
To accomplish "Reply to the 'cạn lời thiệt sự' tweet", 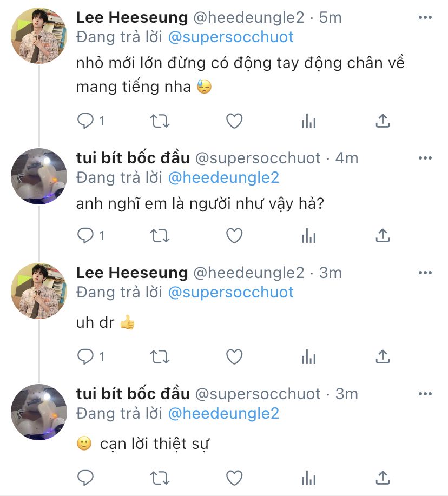I will coord(85,478).
